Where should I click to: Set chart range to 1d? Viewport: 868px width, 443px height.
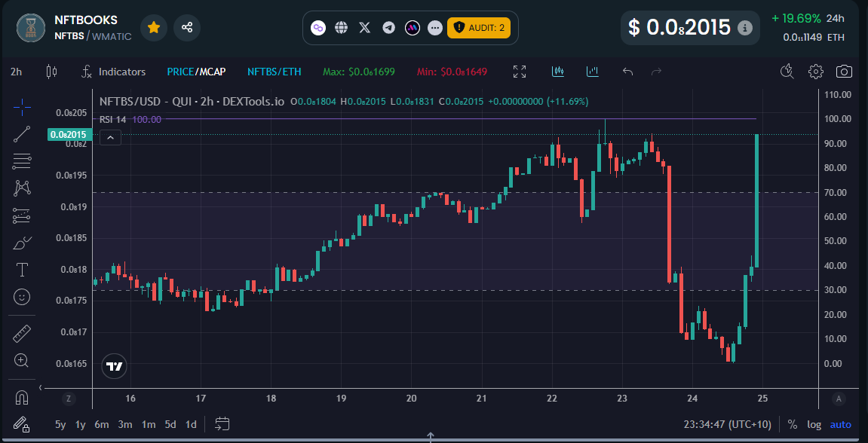point(191,425)
